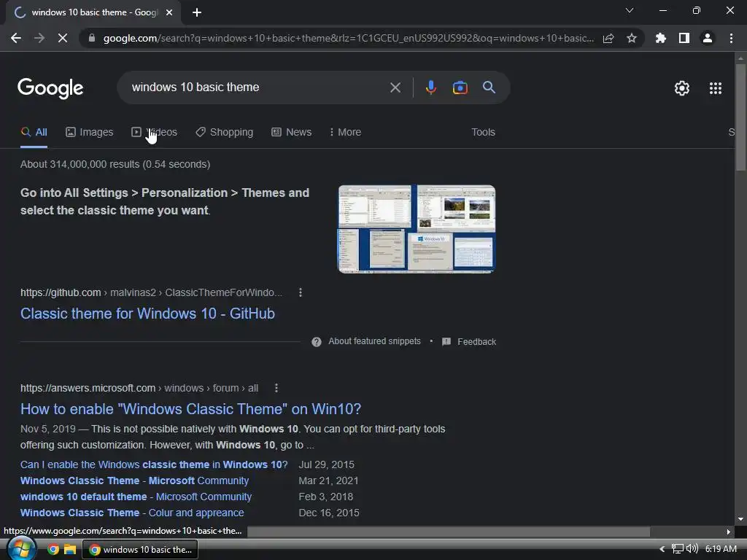Open Chrome three-dot menu
Viewport: 747px width, 560px height.
[x=731, y=38]
